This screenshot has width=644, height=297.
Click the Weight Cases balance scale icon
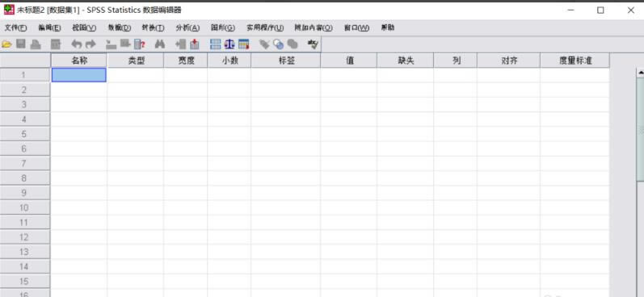[229, 44]
